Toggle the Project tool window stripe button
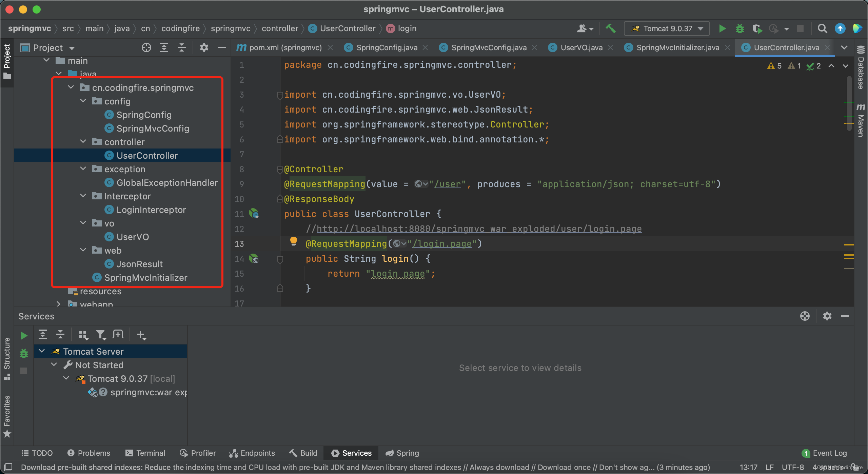868x474 pixels. click(7, 61)
